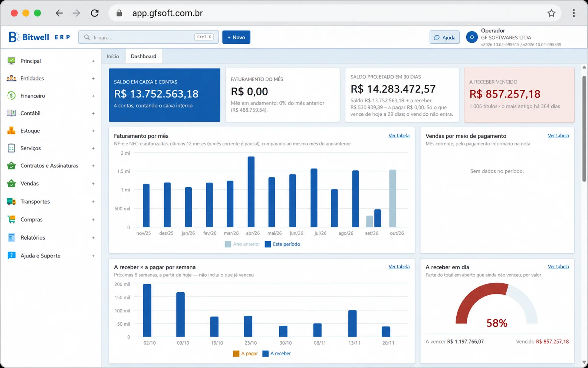This screenshot has width=588, height=368.
Task: Expand the Compras menu plus sign
Action: coord(93,220)
